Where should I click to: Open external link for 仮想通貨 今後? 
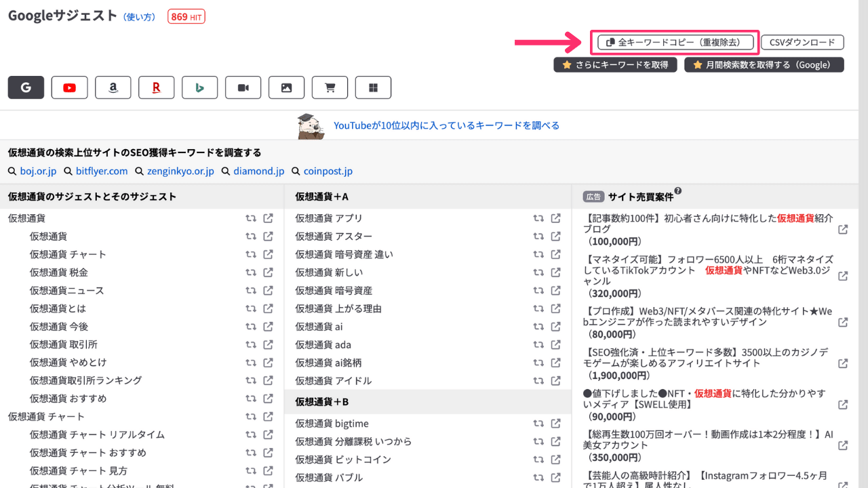coord(268,326)
